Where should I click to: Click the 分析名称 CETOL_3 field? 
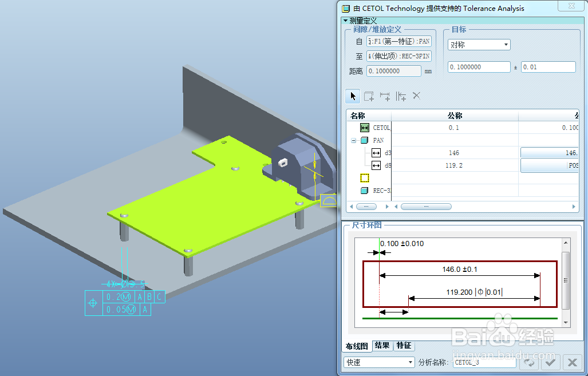(484, 362)
